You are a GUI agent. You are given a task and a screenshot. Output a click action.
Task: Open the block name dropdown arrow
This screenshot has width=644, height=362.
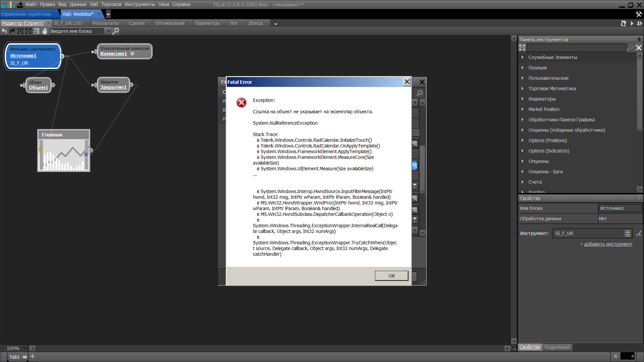pyautogui.click(x=108, y=31)
